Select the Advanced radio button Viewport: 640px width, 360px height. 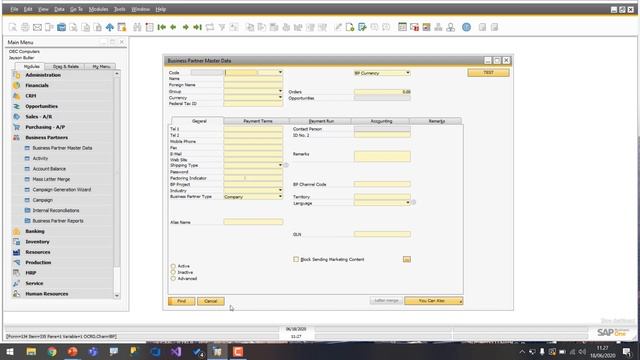173,278
